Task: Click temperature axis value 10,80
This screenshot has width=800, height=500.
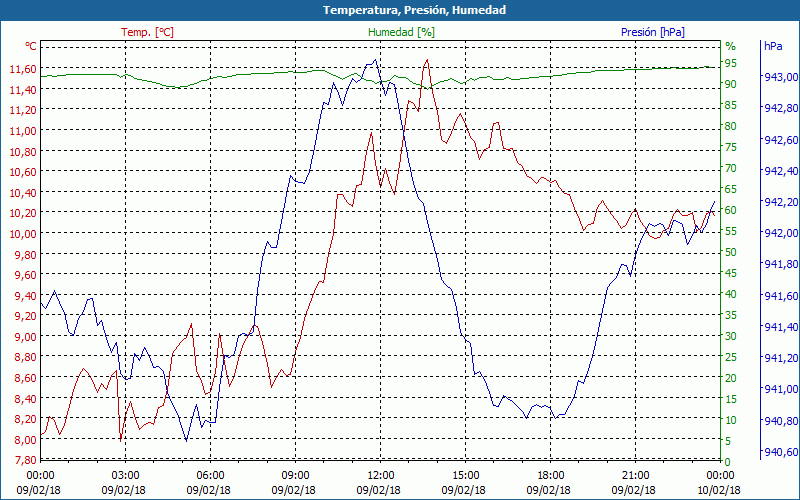Action: click(23, 152)
